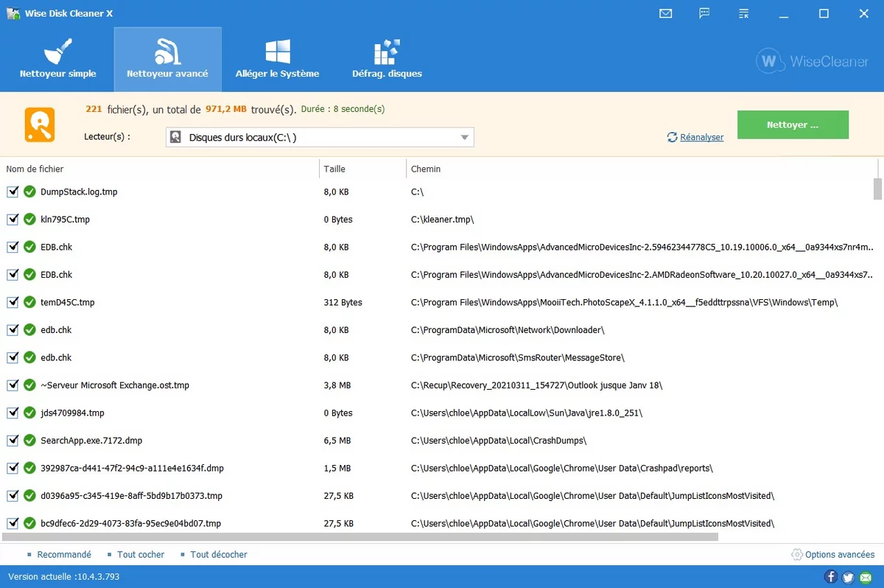This screenshot has height=588, width=884.
Task: Click the orange hard disk scan icon
Action: [39, 124]
